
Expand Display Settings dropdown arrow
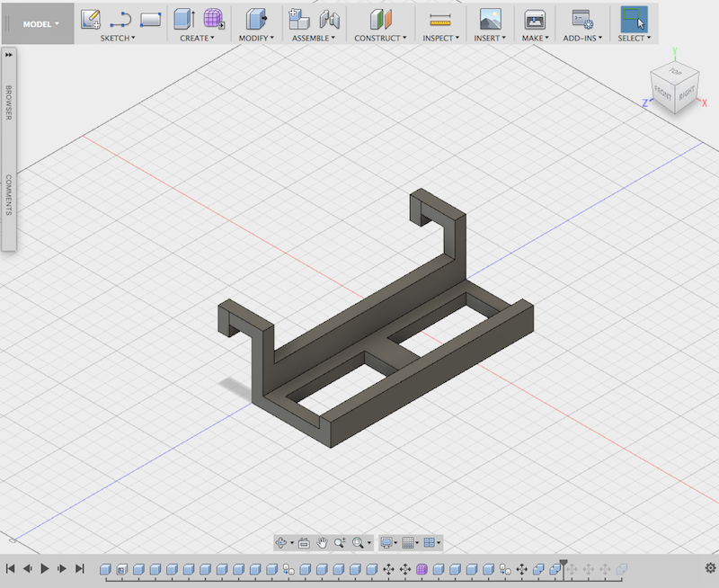(x=395, y=543)
